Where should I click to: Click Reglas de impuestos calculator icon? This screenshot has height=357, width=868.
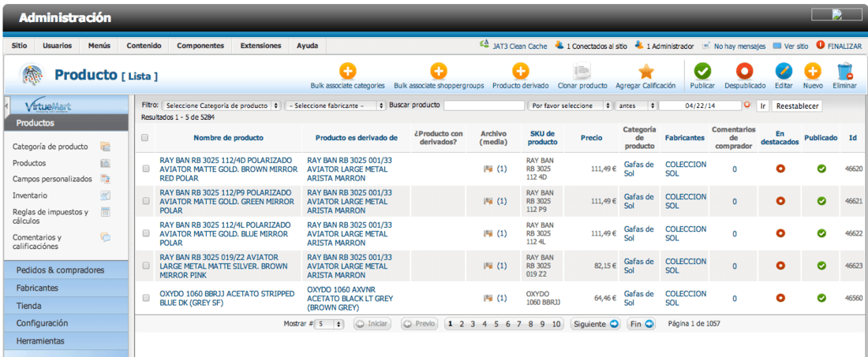pyautogui.click(x=105, y=212)
